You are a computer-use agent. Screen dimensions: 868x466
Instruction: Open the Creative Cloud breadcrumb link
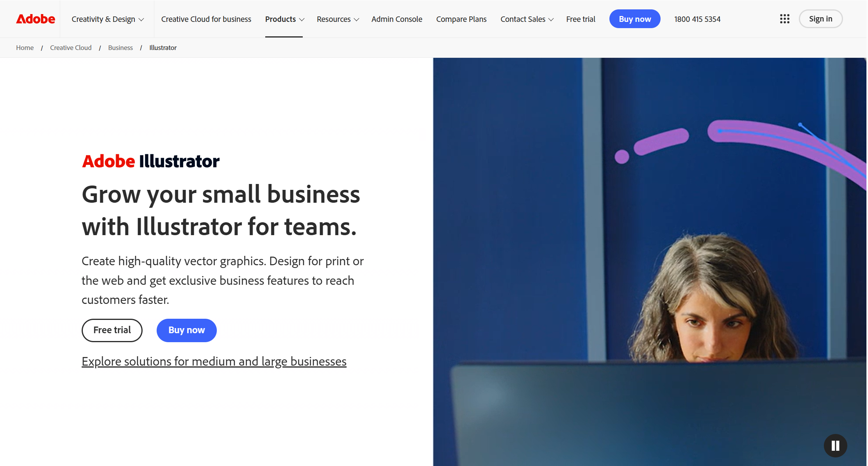point(71,48)
